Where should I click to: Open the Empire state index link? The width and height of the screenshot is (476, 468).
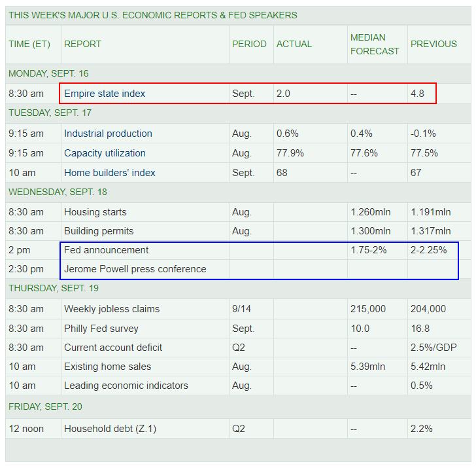(105, 94)
